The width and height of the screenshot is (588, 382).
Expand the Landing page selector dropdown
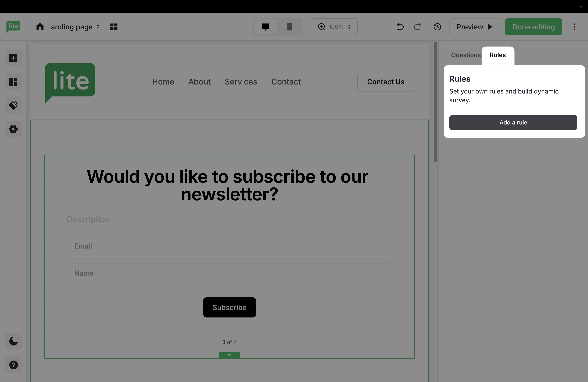[68, 27]
